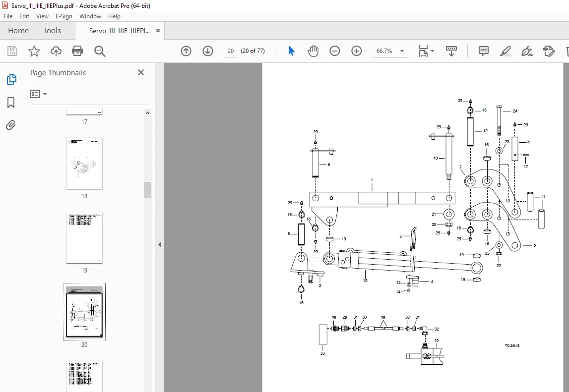
Task: Zoom in with the plus icon
Action: (x=356, y=51)
